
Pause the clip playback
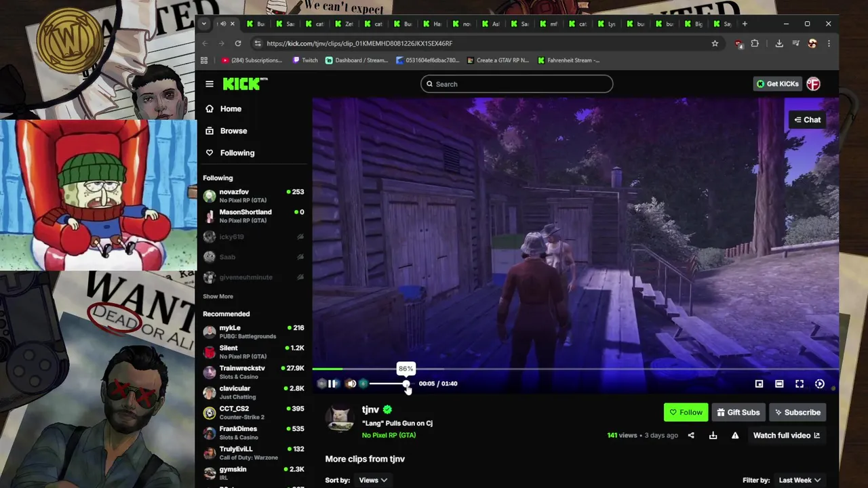click(332, 384)
